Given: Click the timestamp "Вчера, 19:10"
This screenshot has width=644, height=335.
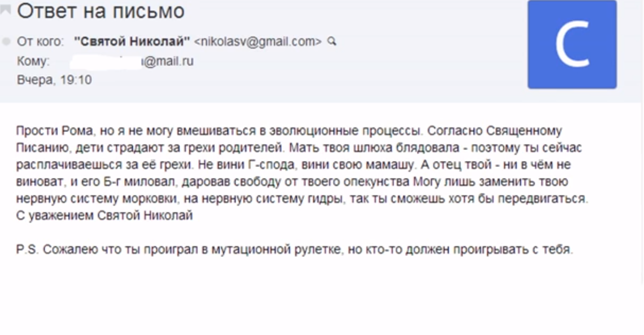Looking at the screenshot, I should point(54,80).
